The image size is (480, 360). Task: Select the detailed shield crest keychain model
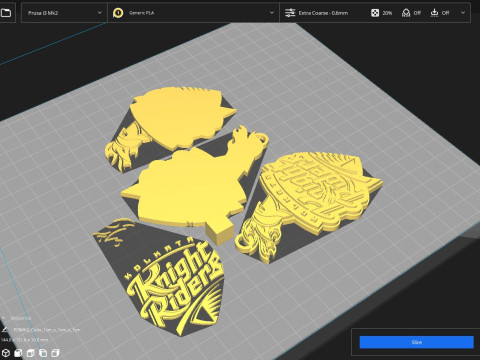pyautogui.click(x=310, y=203)
